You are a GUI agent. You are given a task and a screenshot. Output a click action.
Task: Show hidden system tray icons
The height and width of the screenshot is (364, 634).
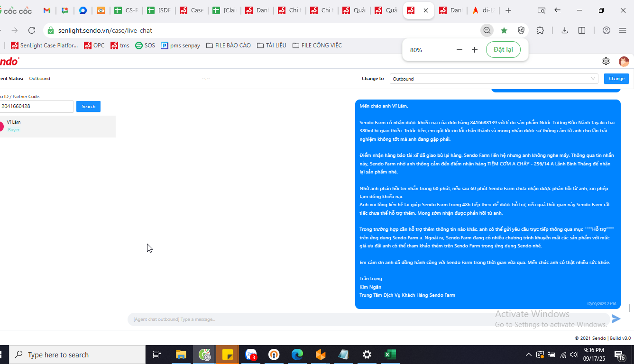pos(529,355)
